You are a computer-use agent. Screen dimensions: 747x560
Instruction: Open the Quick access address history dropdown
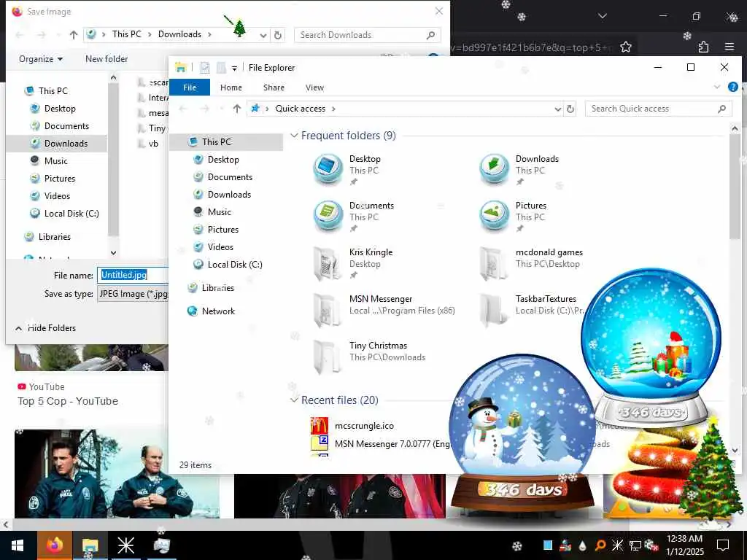[x=558, y=109]
